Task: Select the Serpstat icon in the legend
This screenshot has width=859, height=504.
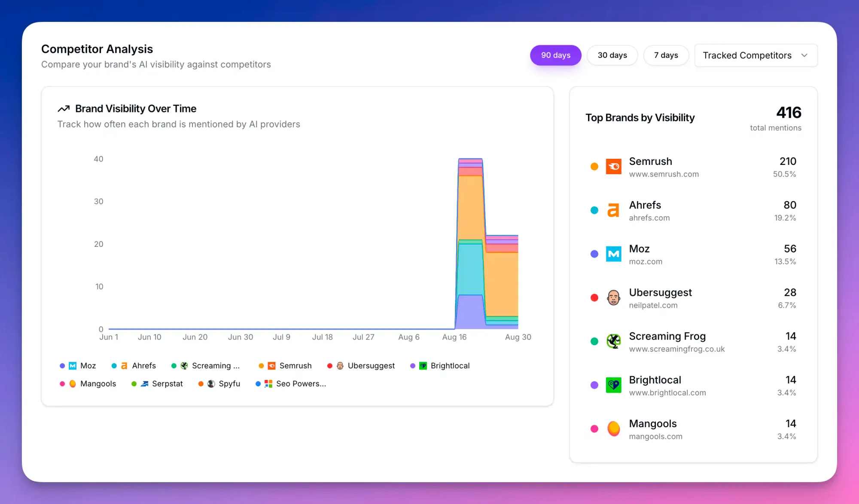Action: (144, 384)
